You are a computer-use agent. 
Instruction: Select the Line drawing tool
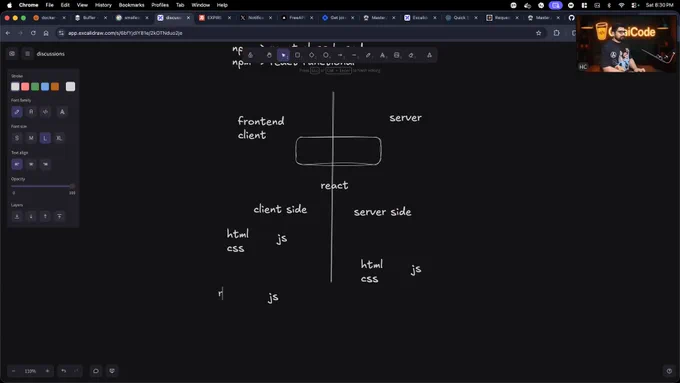point(354,55)
